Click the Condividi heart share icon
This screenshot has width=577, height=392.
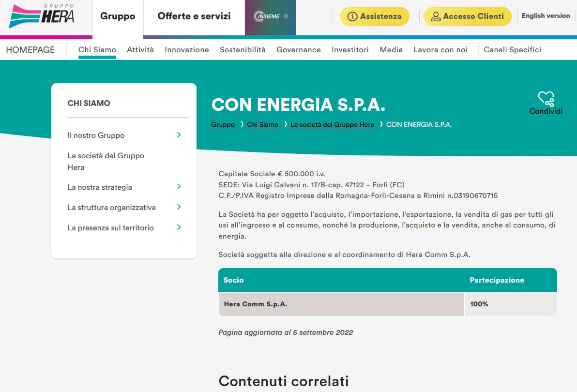[546, 99]
